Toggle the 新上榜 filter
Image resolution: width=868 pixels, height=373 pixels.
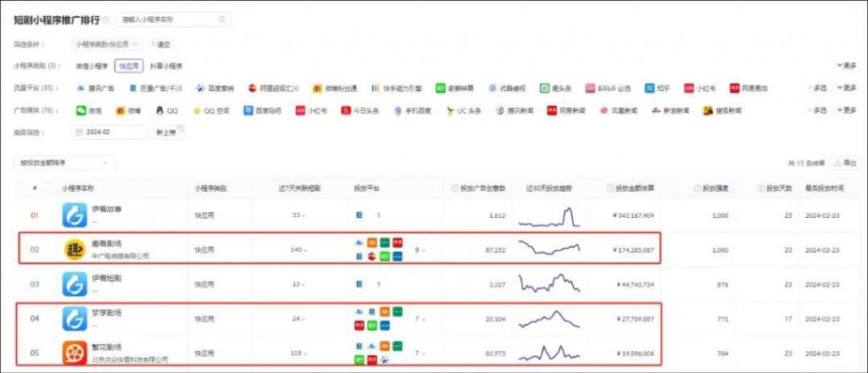click(x=167, y=133)
